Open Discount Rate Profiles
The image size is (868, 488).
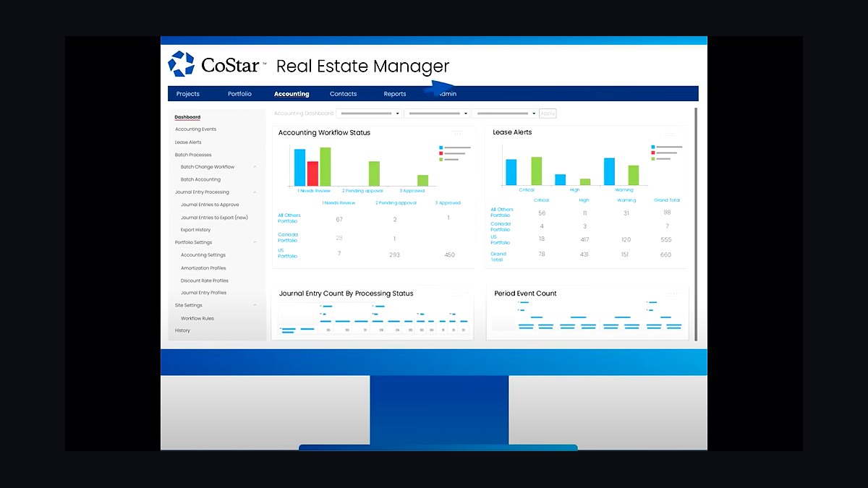coord(205,281)
